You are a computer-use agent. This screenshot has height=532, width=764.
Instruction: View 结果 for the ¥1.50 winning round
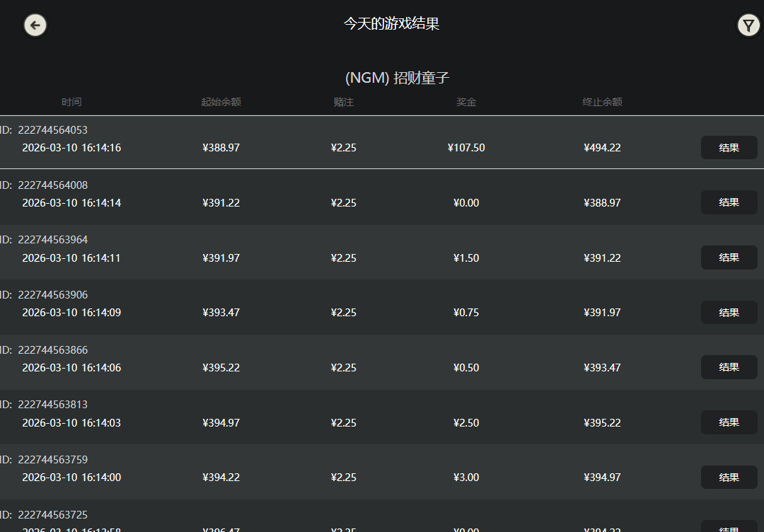point(729,258)
